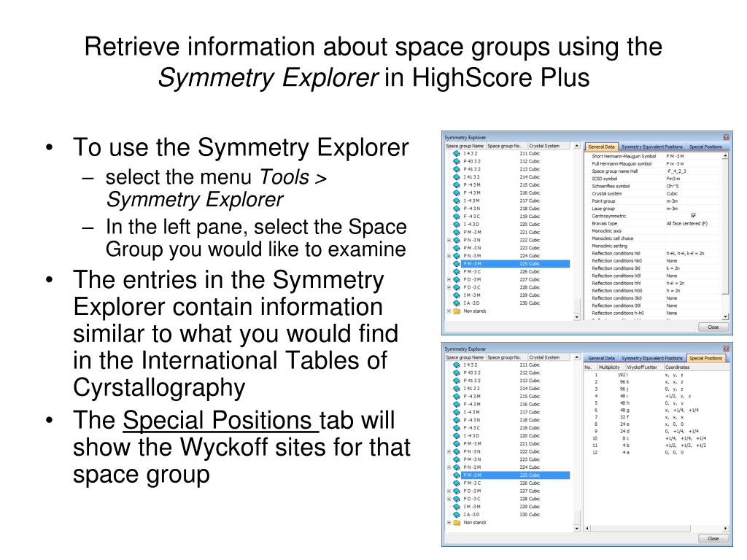Screen dimensions: 747x560
Task: Select the Reflection conditions hhl row
Action: click(655, 283)
